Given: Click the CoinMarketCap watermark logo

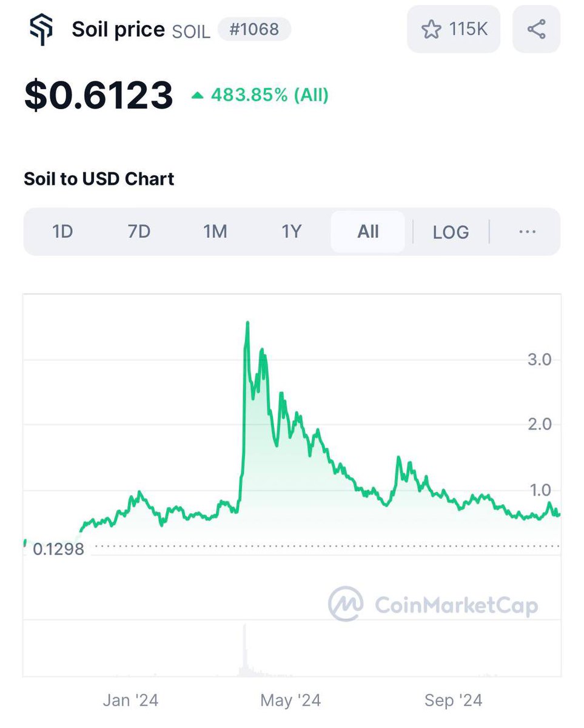Looking at the screenshot, I should coord(346,604).
